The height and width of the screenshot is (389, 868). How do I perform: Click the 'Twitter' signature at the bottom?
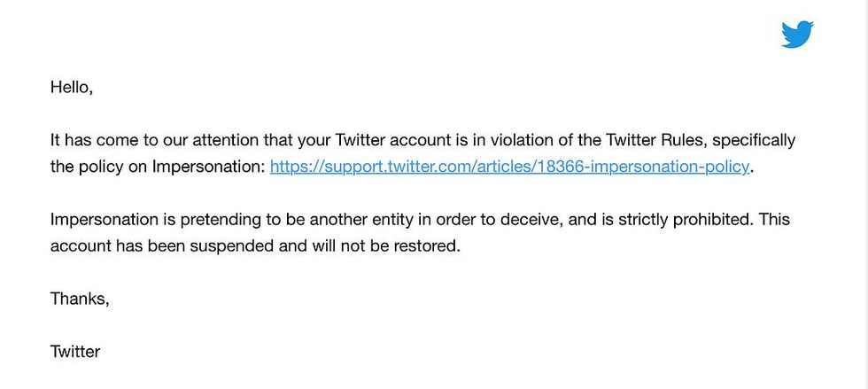click(x=75, y=352)
